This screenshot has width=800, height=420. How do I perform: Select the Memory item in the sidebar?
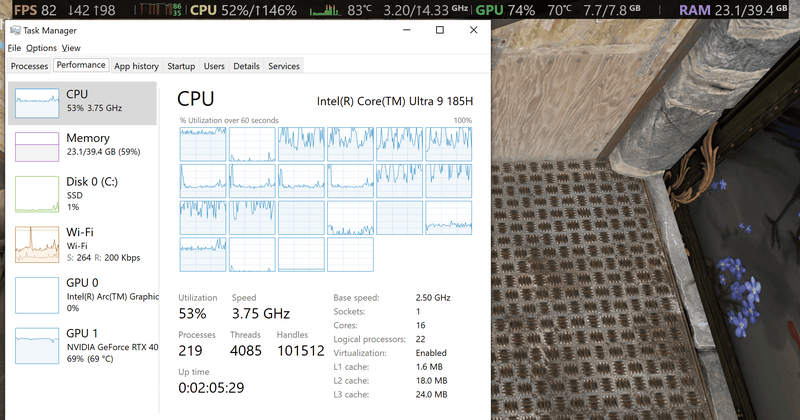coord(82,146)
